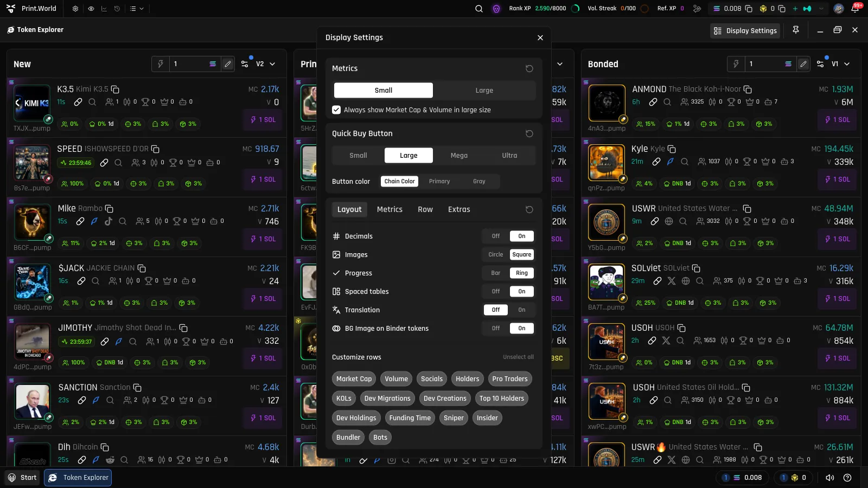Open Token Explorer in the taskbar
This screenshot has height=488, width=868.
coord(78,478)
